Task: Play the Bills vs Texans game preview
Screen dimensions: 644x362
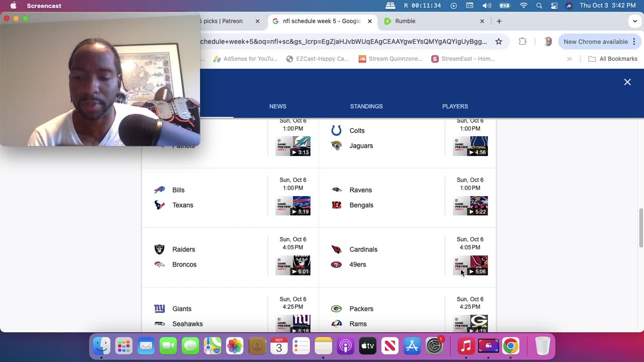Action: click(293, 206)
